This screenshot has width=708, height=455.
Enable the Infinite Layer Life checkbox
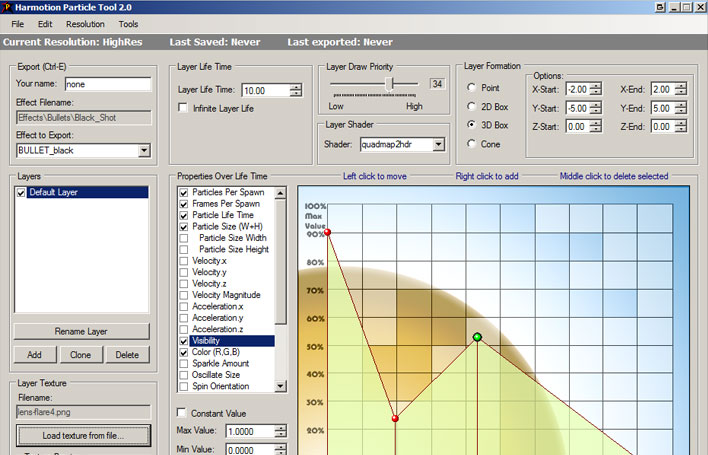pos(182,108)
